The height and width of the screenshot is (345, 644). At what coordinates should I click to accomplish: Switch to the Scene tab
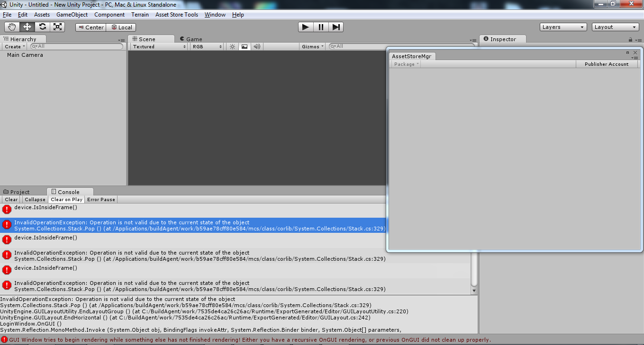[151, 39]
